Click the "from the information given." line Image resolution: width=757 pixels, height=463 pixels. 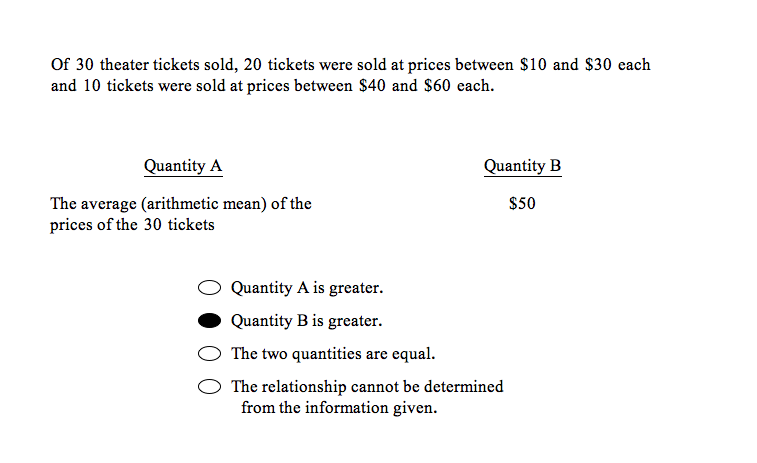click(x=339, y=408)
